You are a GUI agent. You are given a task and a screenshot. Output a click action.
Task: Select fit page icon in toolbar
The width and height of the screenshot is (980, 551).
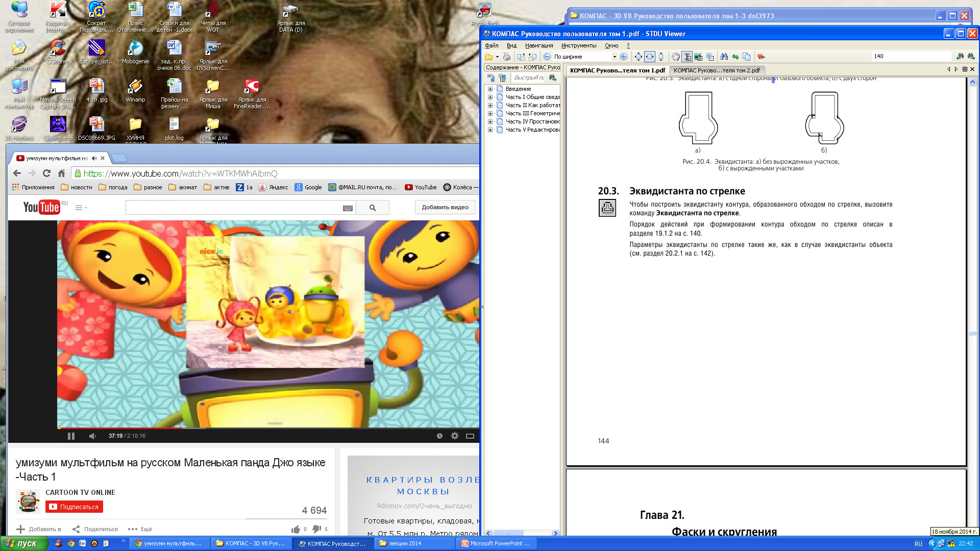click(639, 57)
